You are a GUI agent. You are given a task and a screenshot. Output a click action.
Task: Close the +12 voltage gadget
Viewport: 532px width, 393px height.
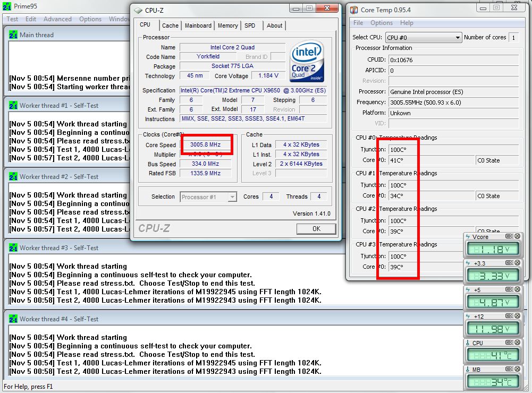point(518,315)
